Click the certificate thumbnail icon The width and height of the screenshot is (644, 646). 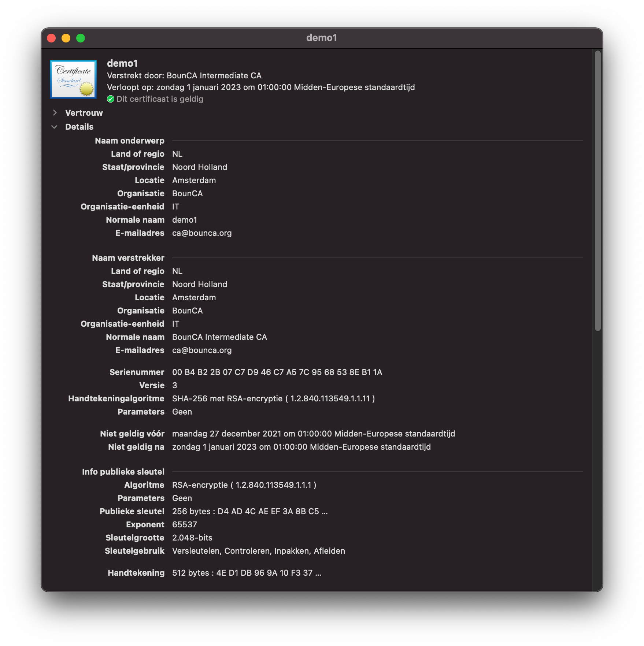[x=73, y=79]
